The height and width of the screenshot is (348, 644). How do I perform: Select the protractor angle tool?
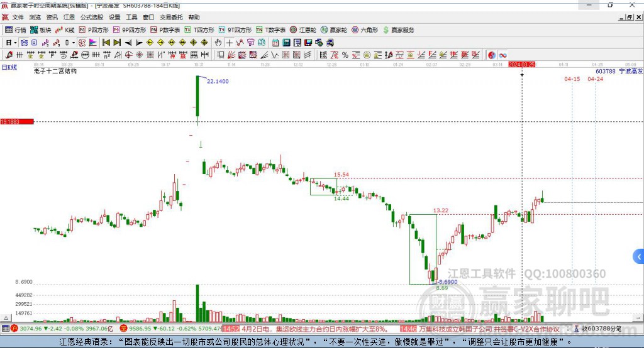tap(118, 55)
